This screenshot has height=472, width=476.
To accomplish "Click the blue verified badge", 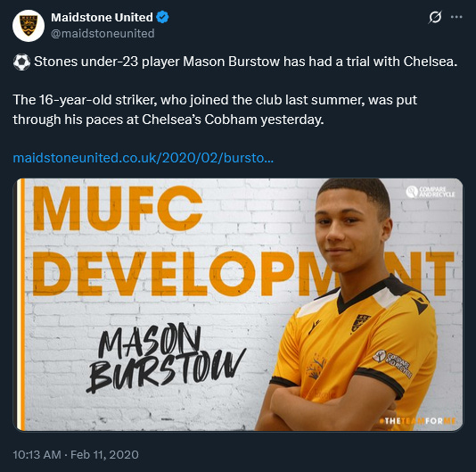I will [162, 17].
